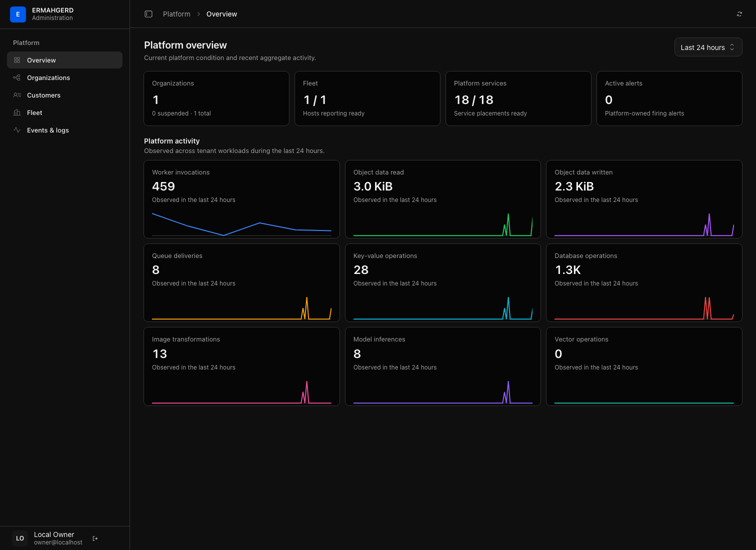Viewport: 756px width, 550px height.
Task: Click the LO user avatar
Action: point(20,538)
